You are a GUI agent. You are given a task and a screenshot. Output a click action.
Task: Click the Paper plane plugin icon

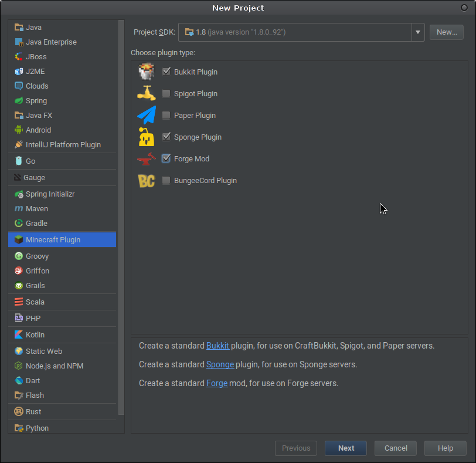[x=147, y=115]
